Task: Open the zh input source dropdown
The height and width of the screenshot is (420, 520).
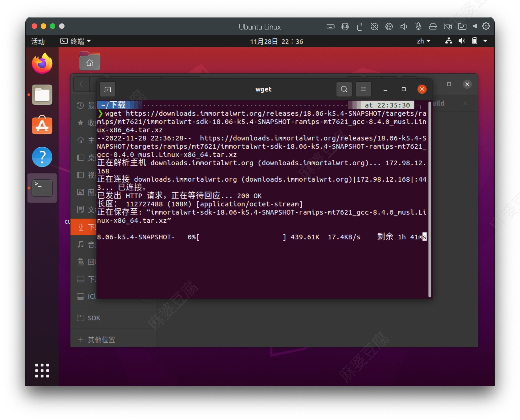Action: point(423,41)
